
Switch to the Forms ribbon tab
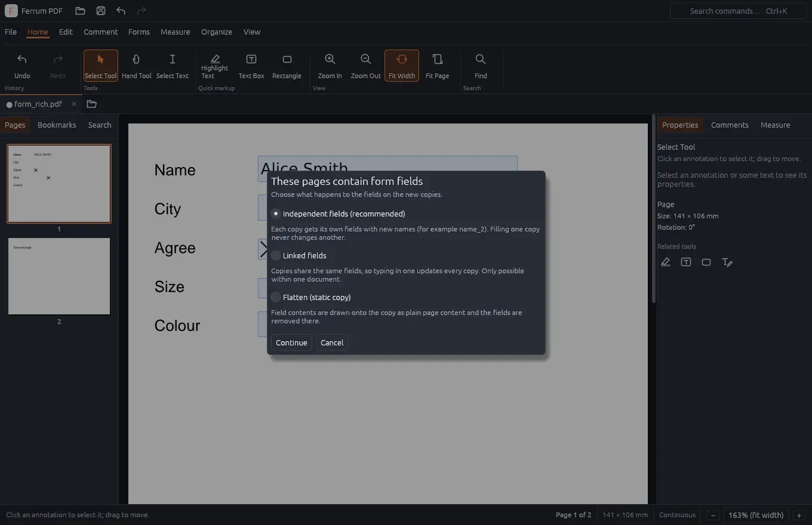pyautogui.click(x=139, y=32)
